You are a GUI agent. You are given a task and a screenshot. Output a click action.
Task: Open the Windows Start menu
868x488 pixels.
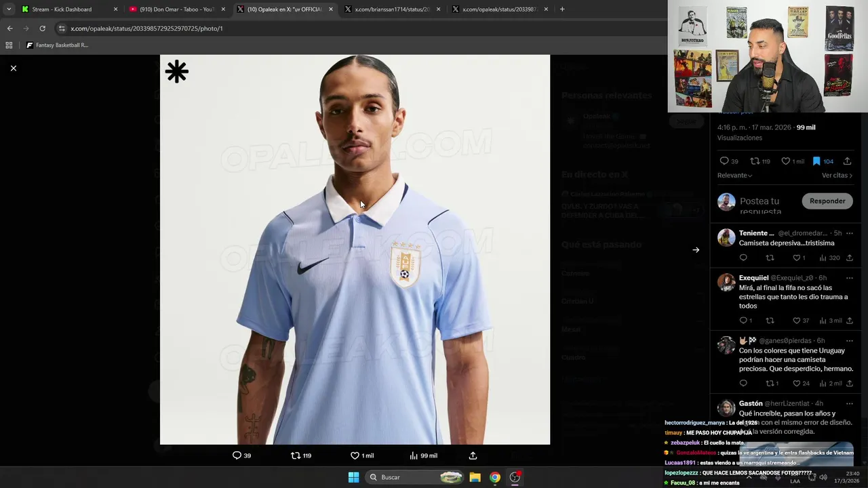[x=353, y=477]
